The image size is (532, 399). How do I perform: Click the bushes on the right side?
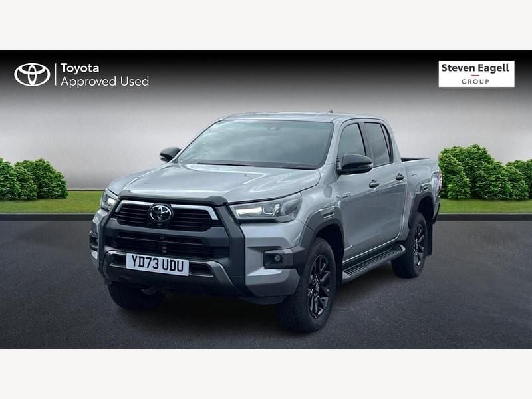pyautogui.click(x=485, y=172)
